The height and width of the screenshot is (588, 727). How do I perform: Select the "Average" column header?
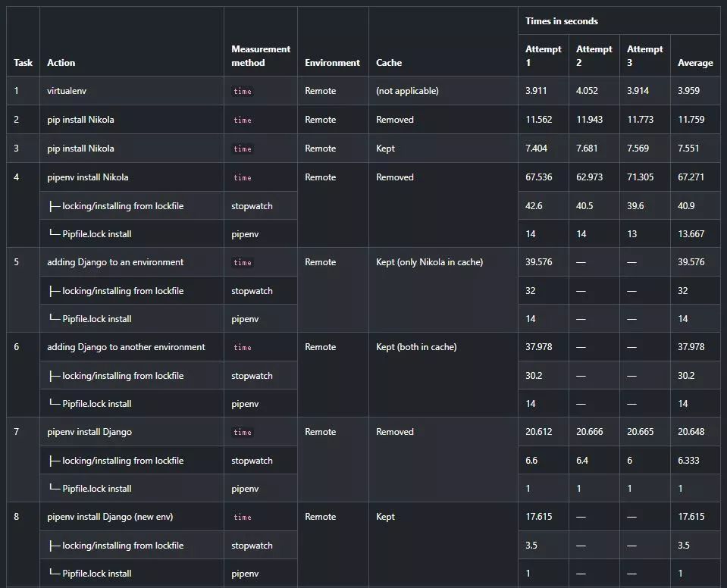(695, 63)
